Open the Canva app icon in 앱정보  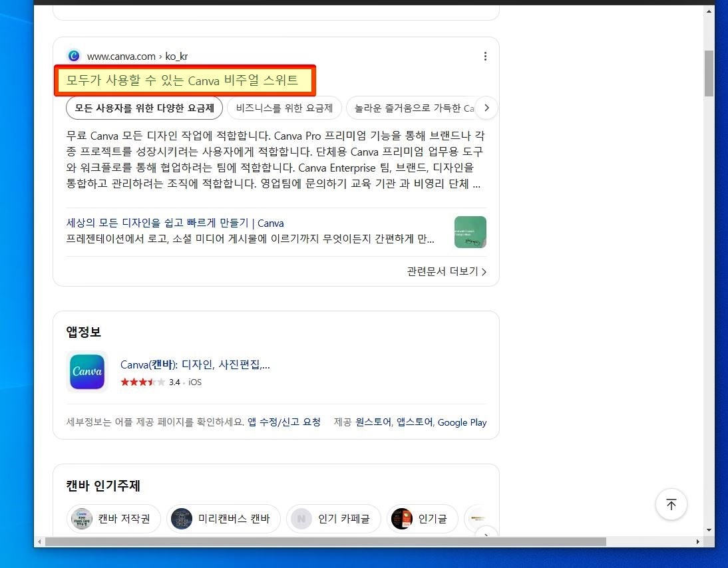tap(87, 372)
